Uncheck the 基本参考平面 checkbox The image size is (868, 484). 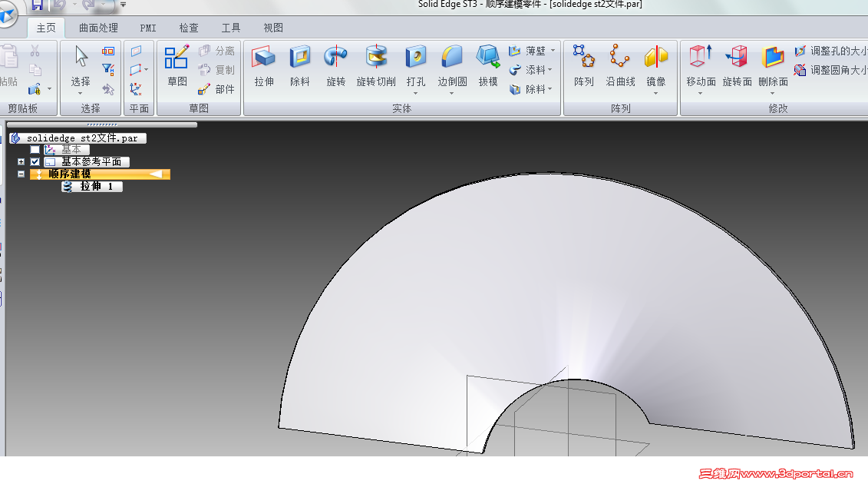[x=35, y=162]
